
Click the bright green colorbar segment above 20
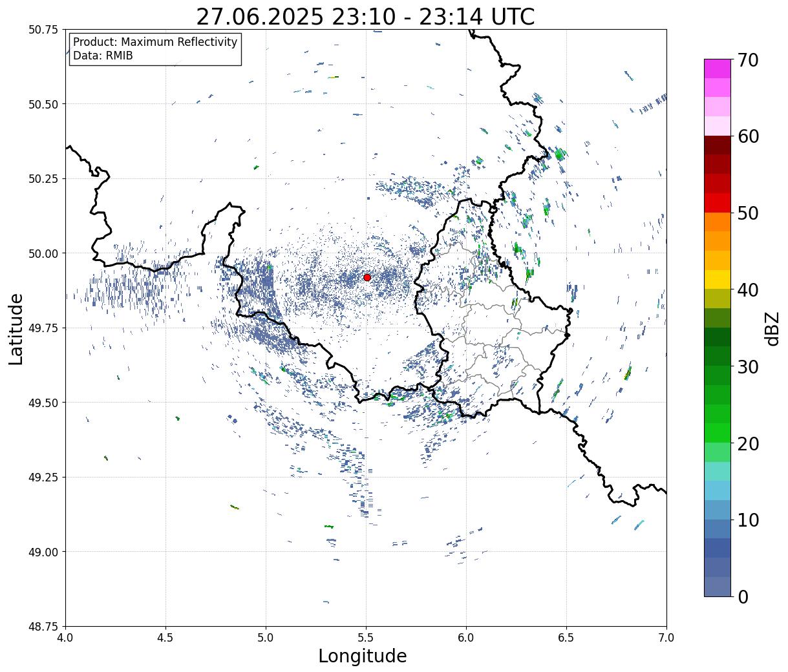[x=718, y=433]
